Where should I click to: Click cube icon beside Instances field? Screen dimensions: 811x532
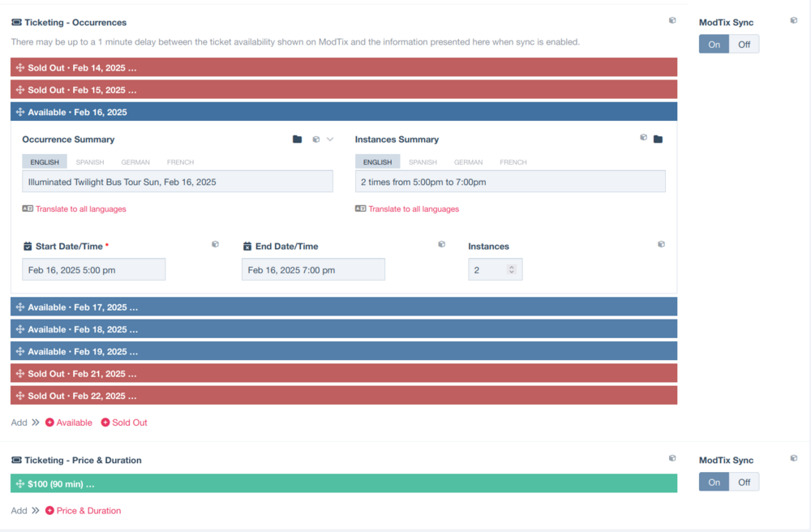coord(661,244)
